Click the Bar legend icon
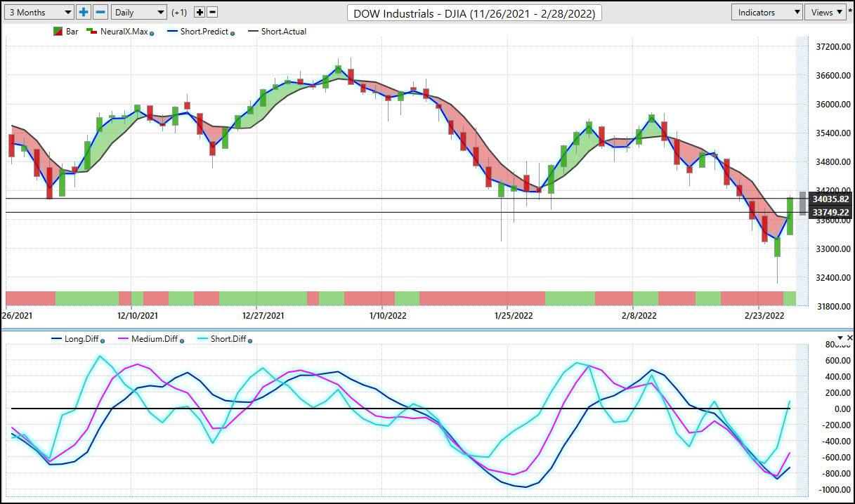Screen dimensions: 855x504 tap(58, 32)
